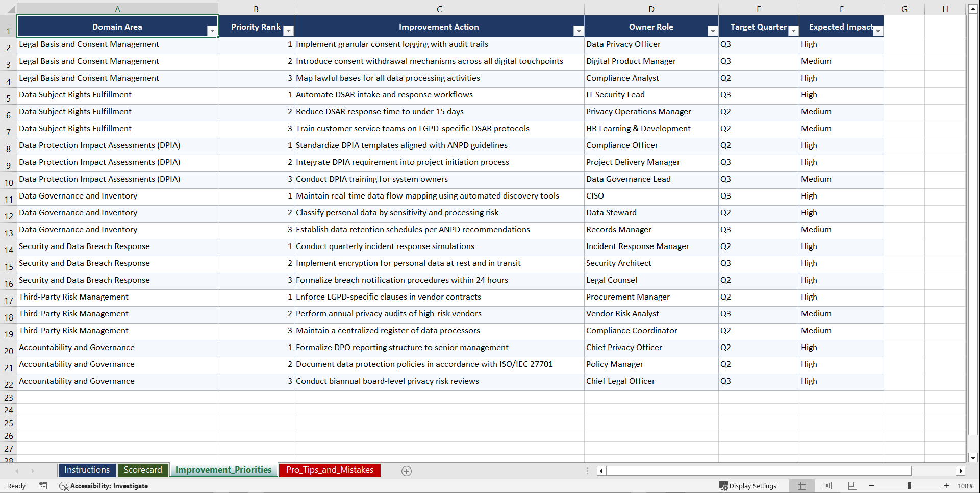Adjust the zoom slider

(910, 486)
